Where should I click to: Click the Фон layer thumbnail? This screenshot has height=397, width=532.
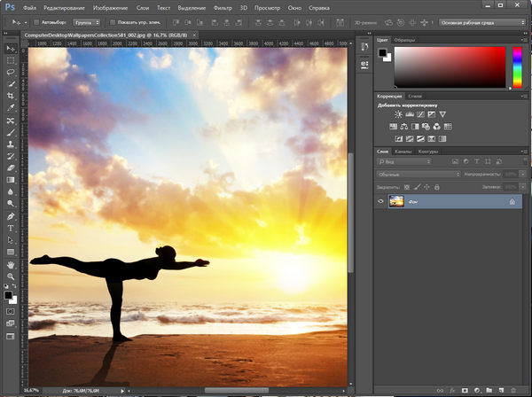click(x=396, y=202)
